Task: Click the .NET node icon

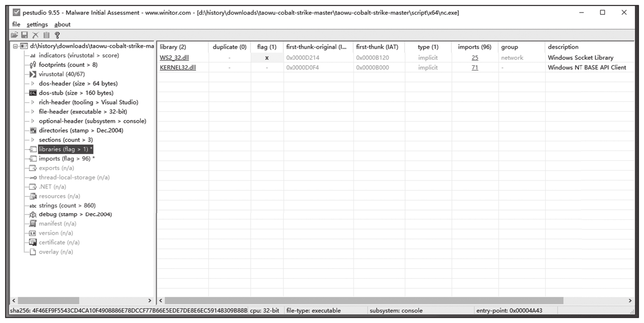Action: click(x=33, y=187)
